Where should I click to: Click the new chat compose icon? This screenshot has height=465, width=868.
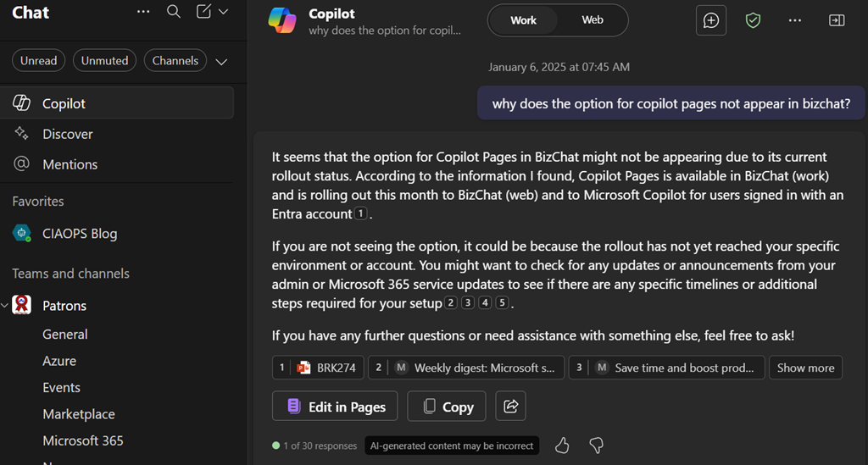pyautogui.click(x=203, y=12)
